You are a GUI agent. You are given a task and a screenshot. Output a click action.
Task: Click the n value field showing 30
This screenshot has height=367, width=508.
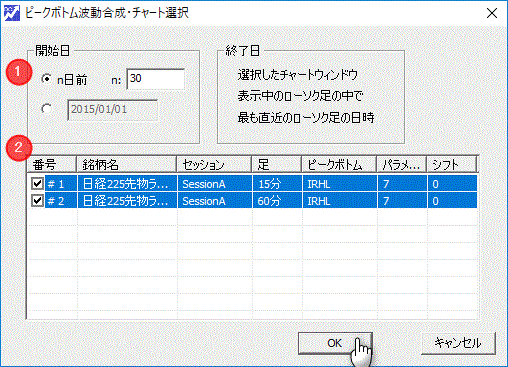[x=156, y=79]
